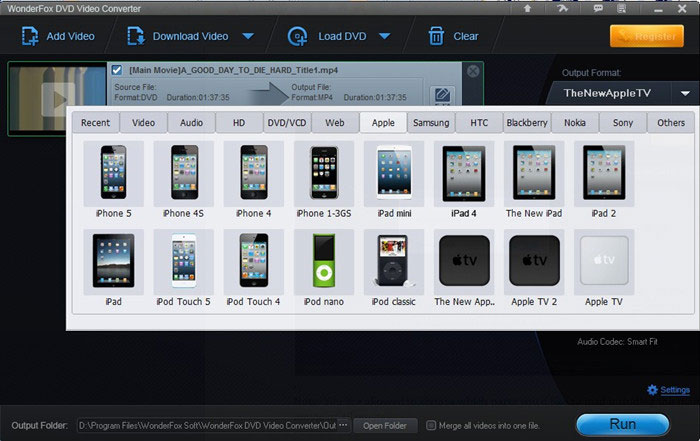
Task: Click the settings gear icon
Action: tap(652, 390)
